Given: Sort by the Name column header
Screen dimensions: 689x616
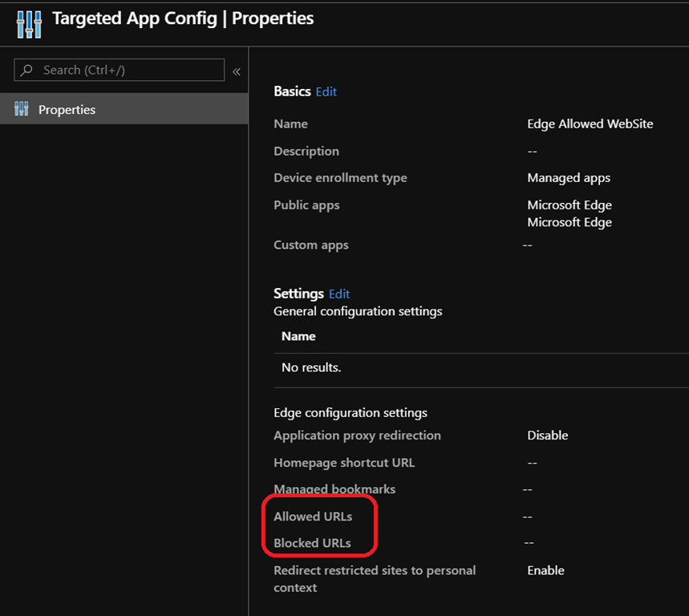Looking at the screenshot, I should tap(298, 337).
